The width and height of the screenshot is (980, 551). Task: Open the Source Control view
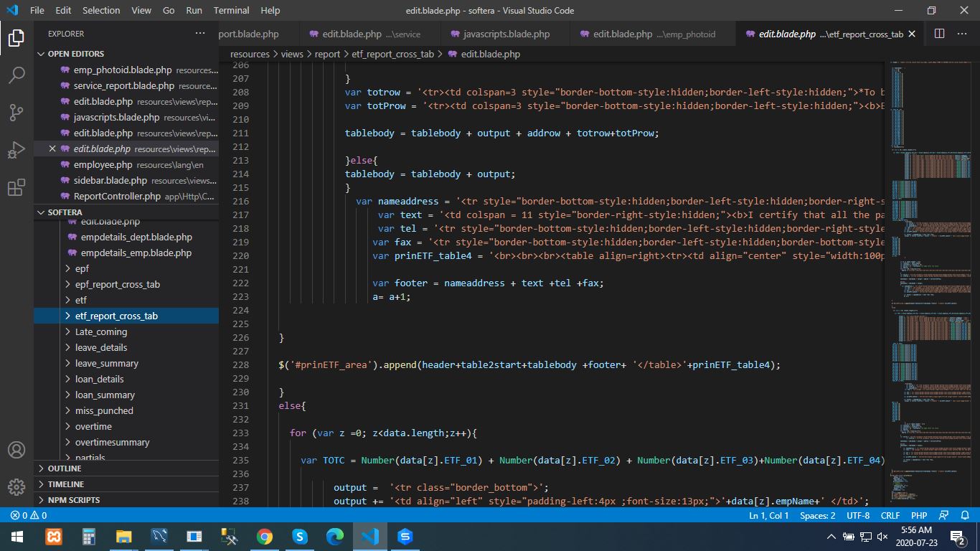pos(17,113)
